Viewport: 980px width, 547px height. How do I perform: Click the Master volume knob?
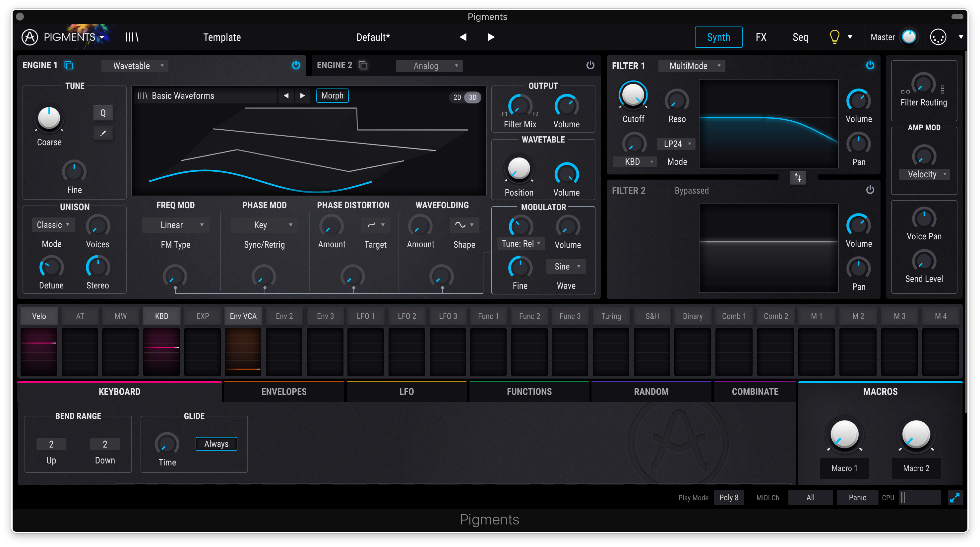[x=909, y=37]
